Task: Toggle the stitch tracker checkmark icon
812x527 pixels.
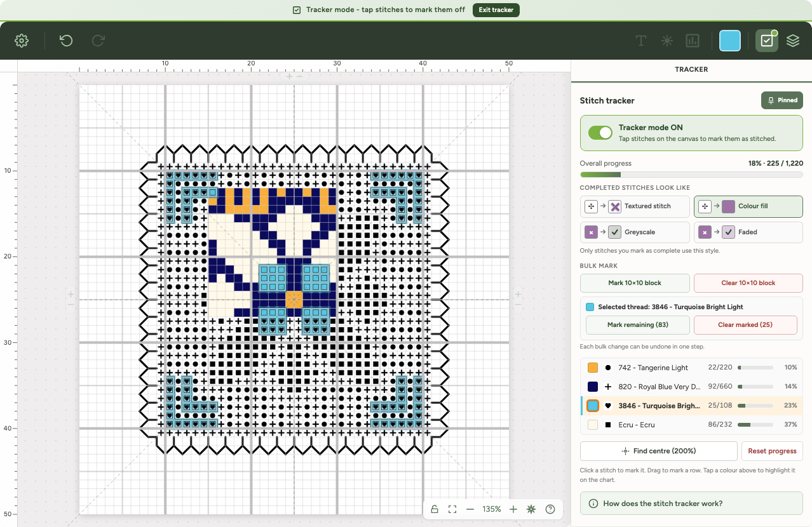Action: tap(767, 41)
